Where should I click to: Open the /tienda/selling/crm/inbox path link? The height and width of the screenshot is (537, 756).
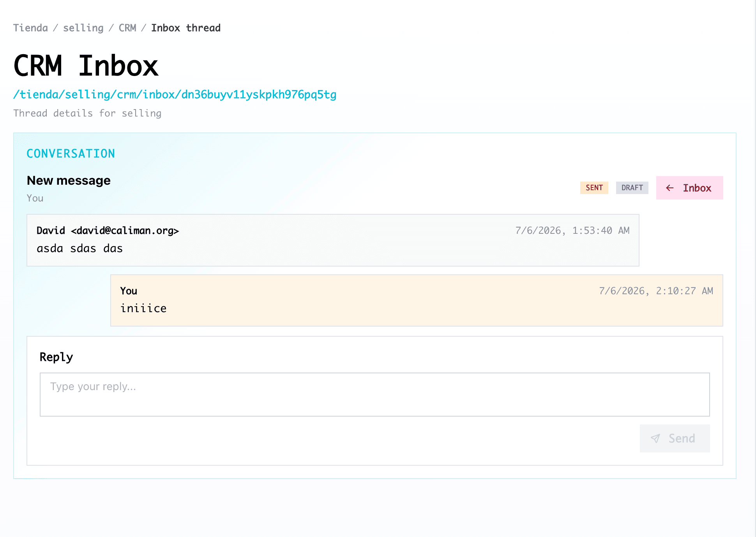(x=175, y=95)
